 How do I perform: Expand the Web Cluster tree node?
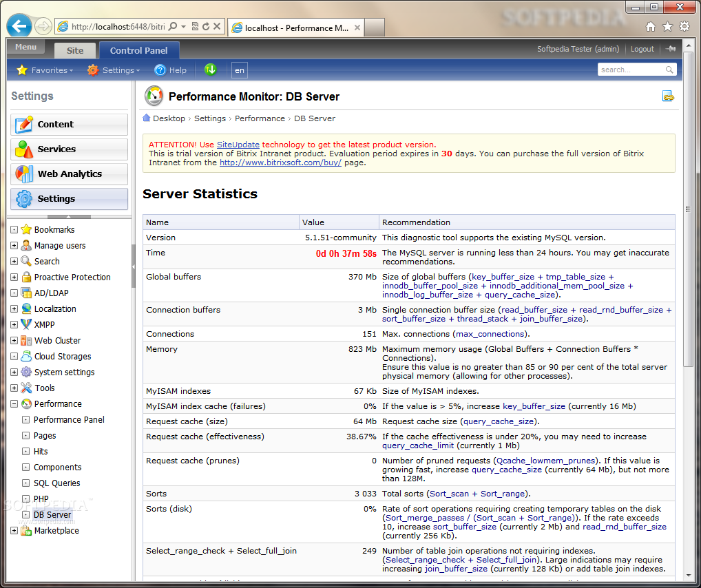point(14,340)
